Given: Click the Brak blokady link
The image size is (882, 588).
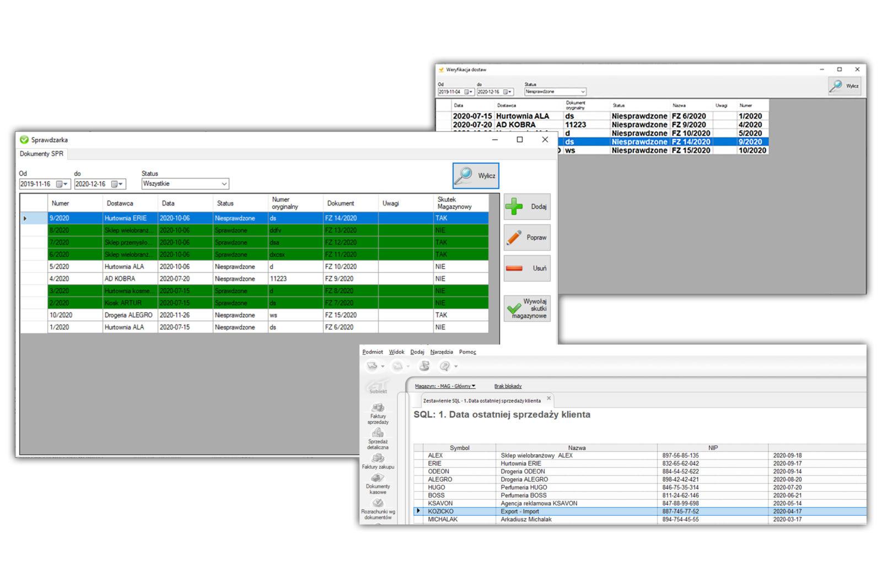Looking at the screenshot, I should coord(508,386).
